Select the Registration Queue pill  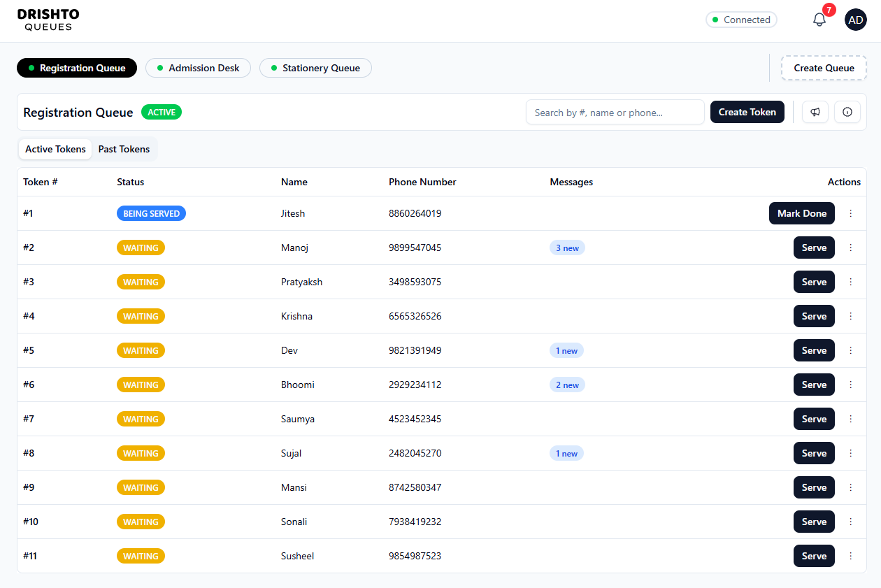coord(77,68)
